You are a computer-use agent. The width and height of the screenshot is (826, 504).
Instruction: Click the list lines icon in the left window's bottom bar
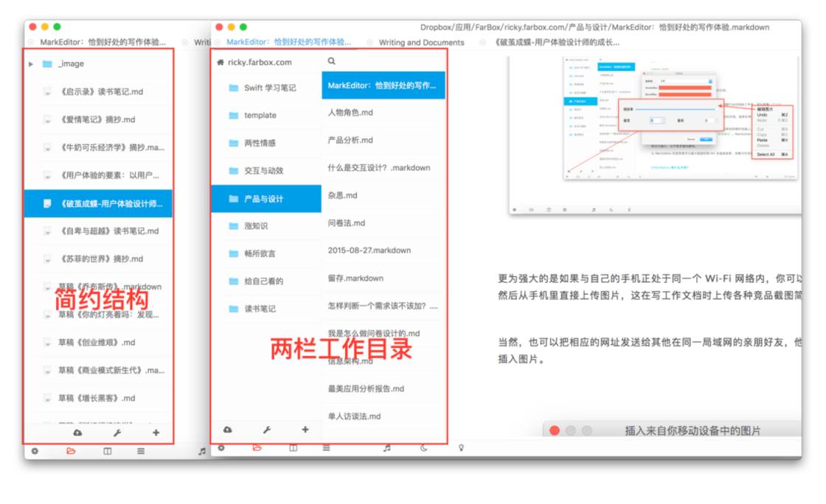141,451
